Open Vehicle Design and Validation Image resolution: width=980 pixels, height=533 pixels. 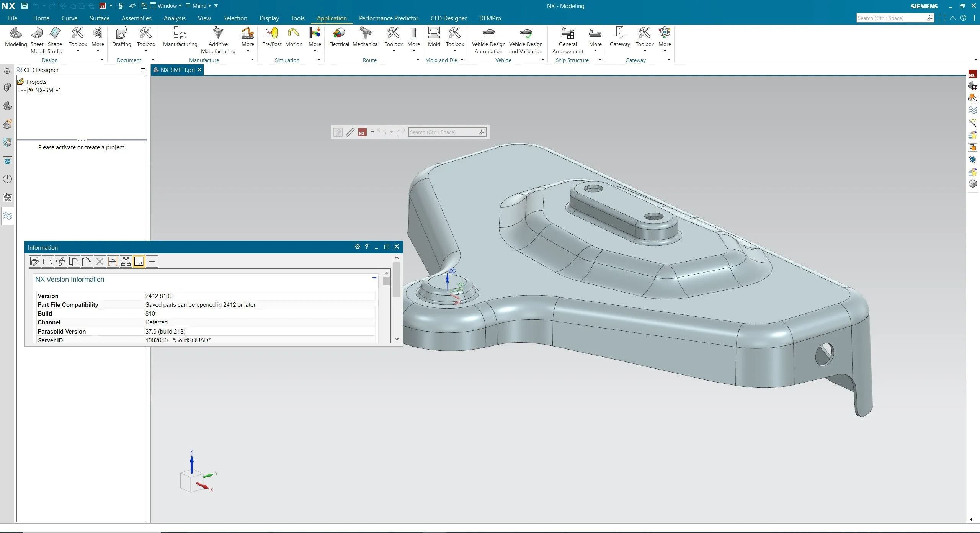coord(526,40)
